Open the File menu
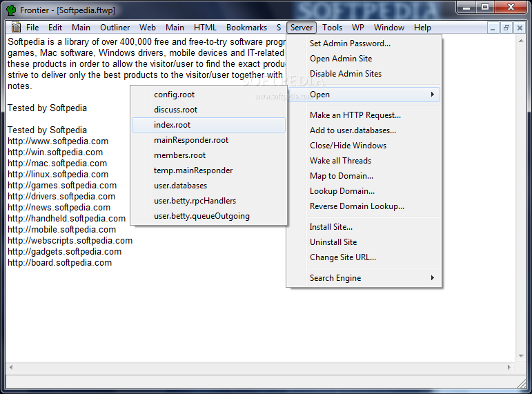The height and width of the screenshot is (394, 532). click(32, 28)
